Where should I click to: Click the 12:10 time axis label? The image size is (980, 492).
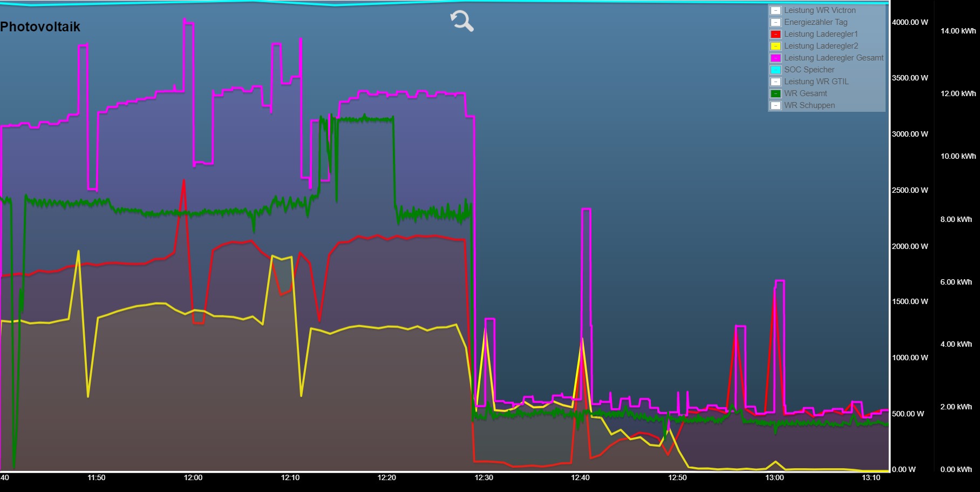pos(290,477)
